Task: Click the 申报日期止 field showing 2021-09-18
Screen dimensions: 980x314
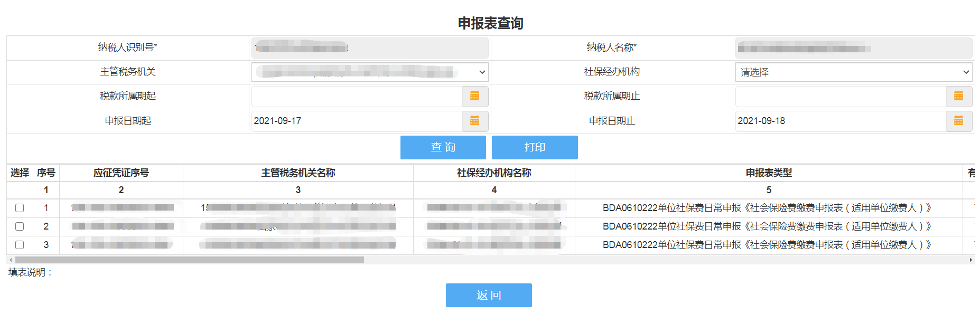Action: (x=840, y=121)
